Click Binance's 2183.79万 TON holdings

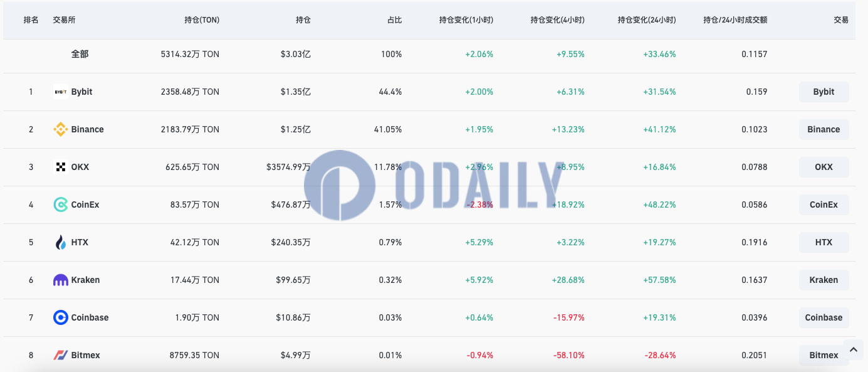pos(190,129)
